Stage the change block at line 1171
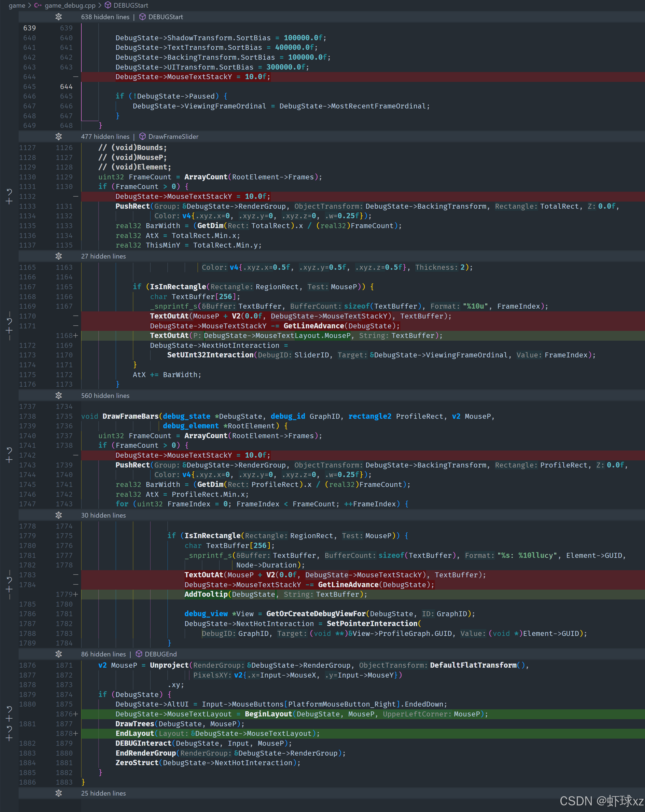Image resolution: width=645 pixels, height=812 pixels. pos(9,331)
